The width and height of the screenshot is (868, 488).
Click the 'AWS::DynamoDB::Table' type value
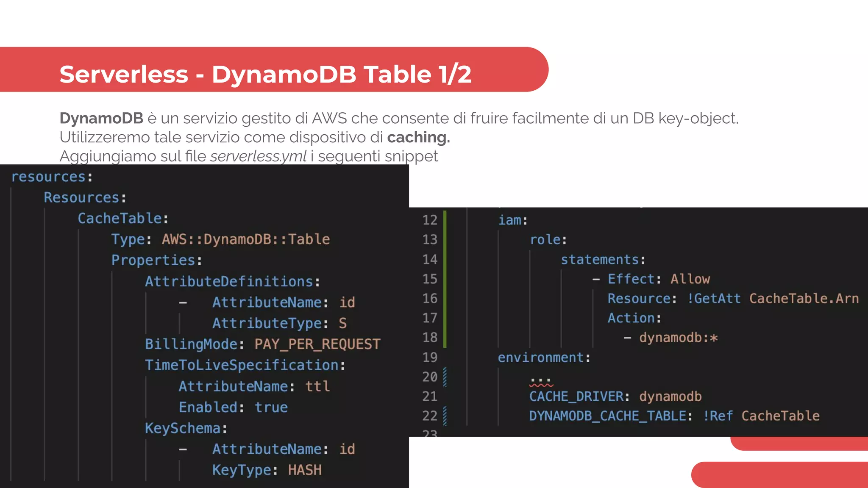tap(245, 239)
